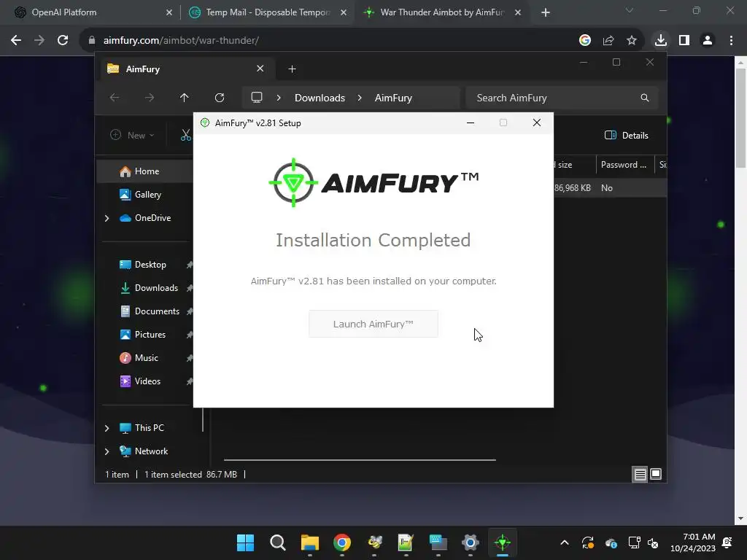Image resolution: width=747 pixels, height=560 pixels.
Task: Click the AimFury taskbar icon
Action: click(503, 542)
